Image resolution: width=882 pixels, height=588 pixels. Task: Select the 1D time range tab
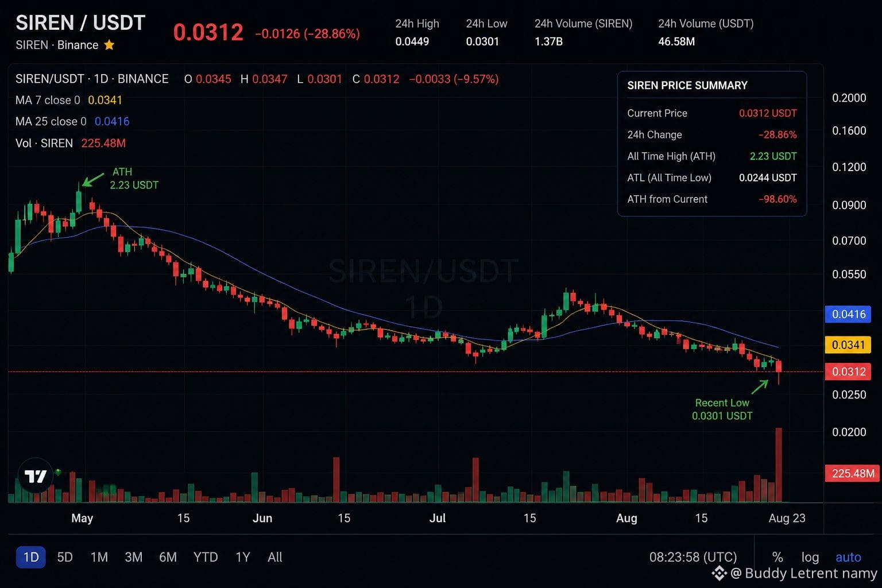[x=31, y=557]
